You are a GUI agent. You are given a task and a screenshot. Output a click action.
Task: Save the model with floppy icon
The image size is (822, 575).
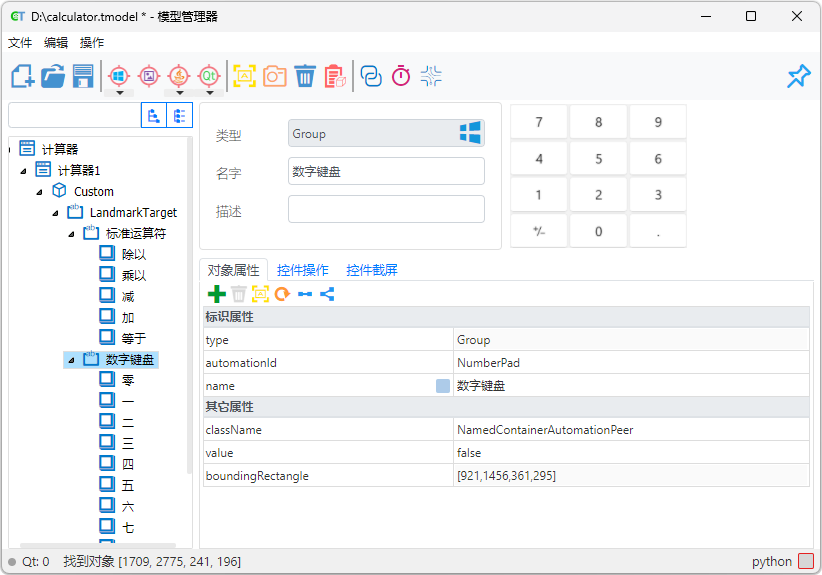pyautogui.click(x=83, y=77)
